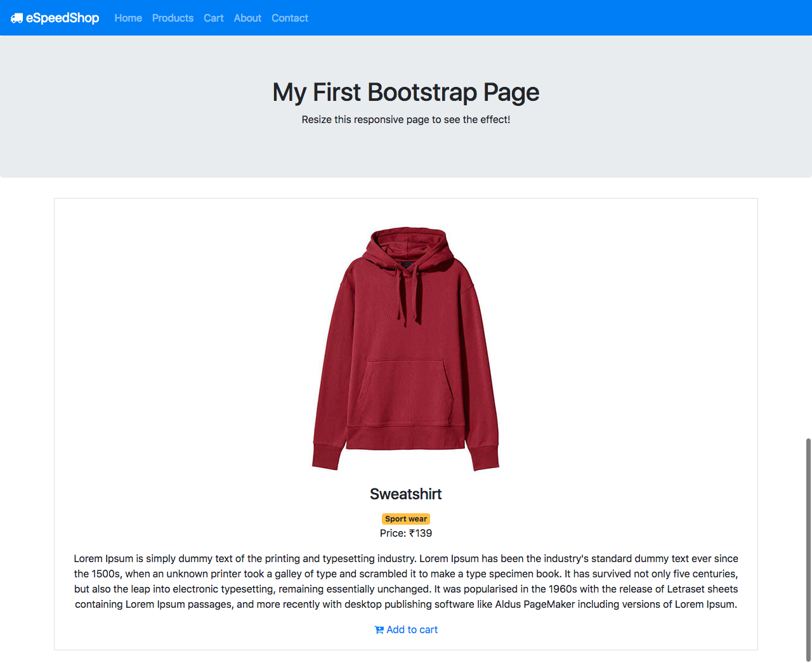The height and width of the screenshot is (663, 812).
Task: Click the Price ₹139 text
Action: pos(405,533)
